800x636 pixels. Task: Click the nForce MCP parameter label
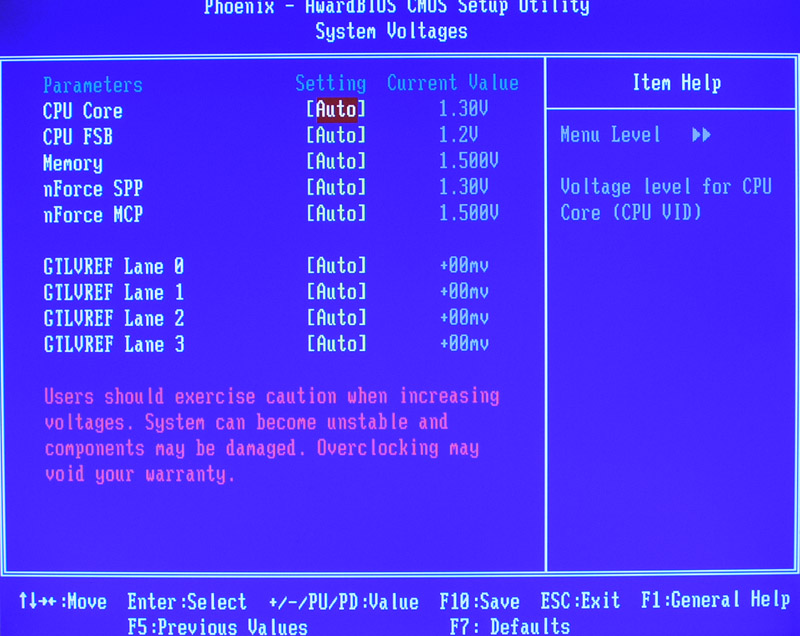[x=93, y=215]
